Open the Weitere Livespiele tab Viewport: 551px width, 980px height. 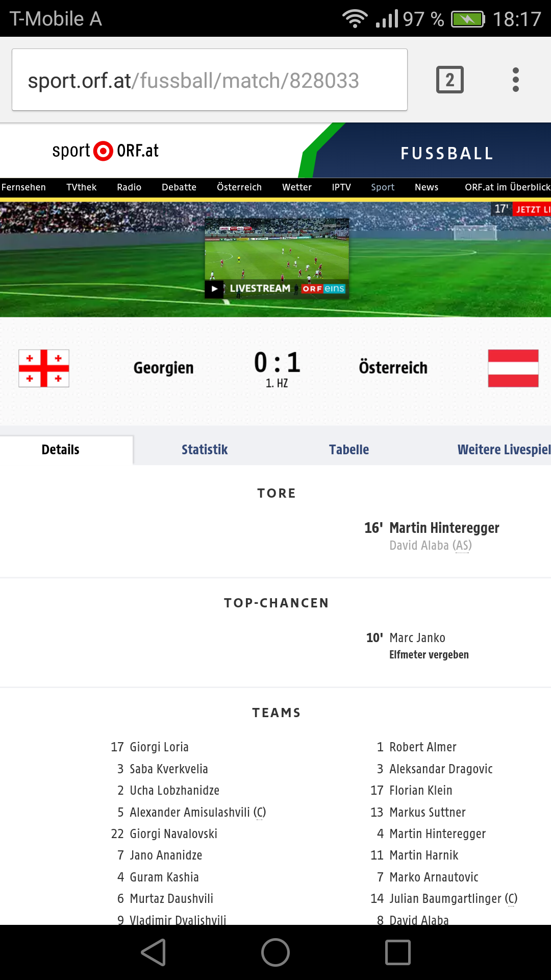[x=504, y=450]
